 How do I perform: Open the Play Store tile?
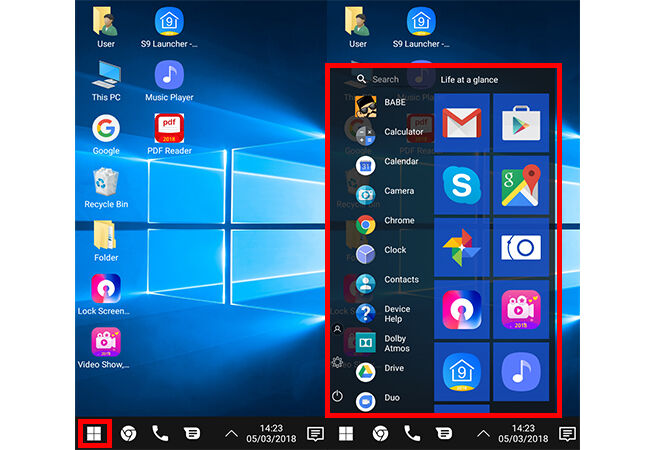[x=521, y=123]
